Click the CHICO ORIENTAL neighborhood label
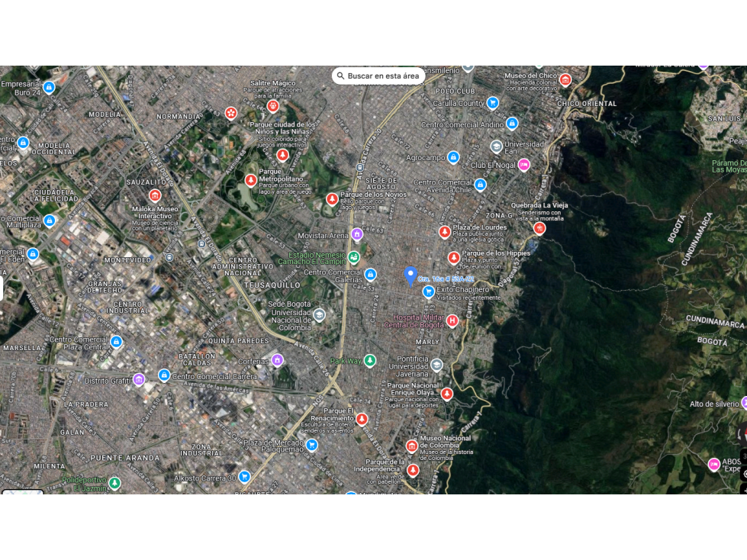The height and width of the screenshot is (560, 747). 587,103
